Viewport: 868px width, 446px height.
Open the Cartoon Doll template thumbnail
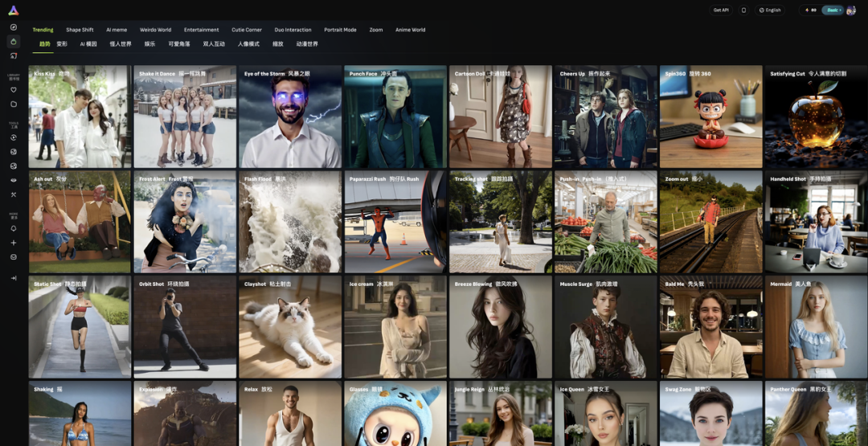pos(501,117)
